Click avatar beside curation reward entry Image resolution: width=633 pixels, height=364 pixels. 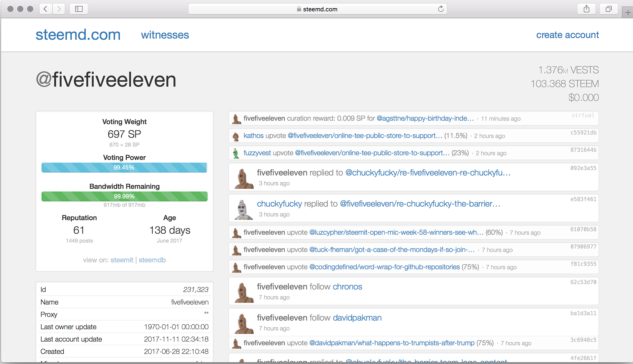click(236, 119)
